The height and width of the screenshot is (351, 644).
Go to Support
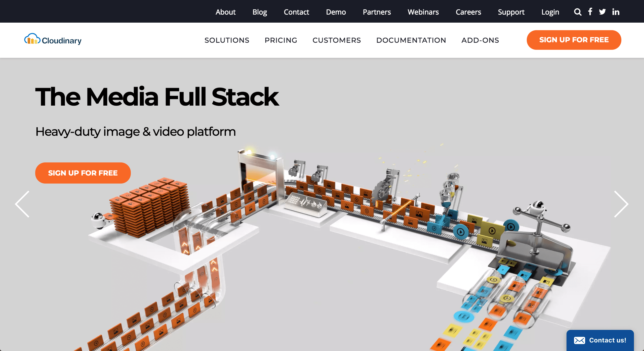(x=511, y=12)
